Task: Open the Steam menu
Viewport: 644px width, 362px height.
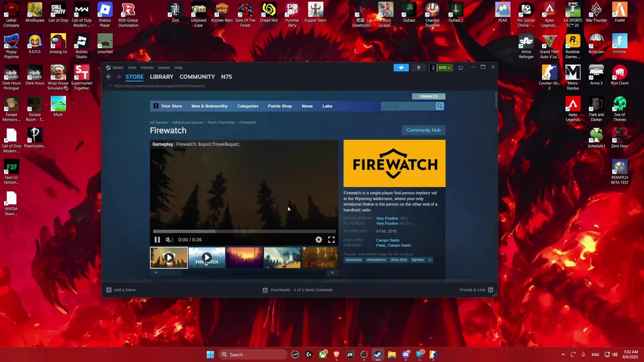Action: 118,67
